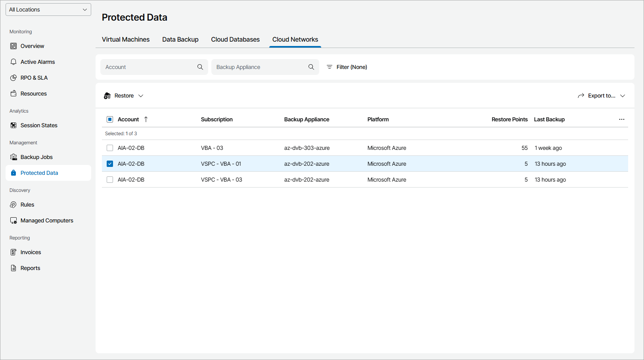Go to Managed Computers page

[47, 220]
